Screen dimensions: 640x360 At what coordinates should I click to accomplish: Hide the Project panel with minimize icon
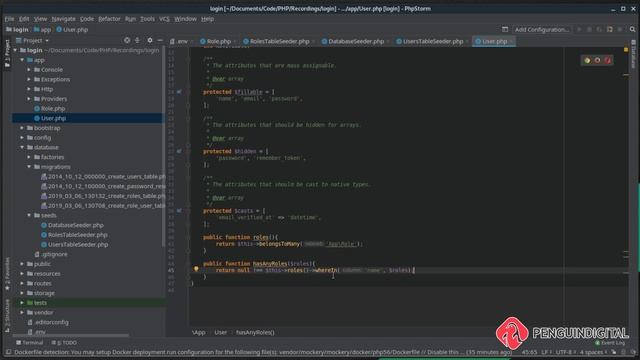click(x=160, y=40)
